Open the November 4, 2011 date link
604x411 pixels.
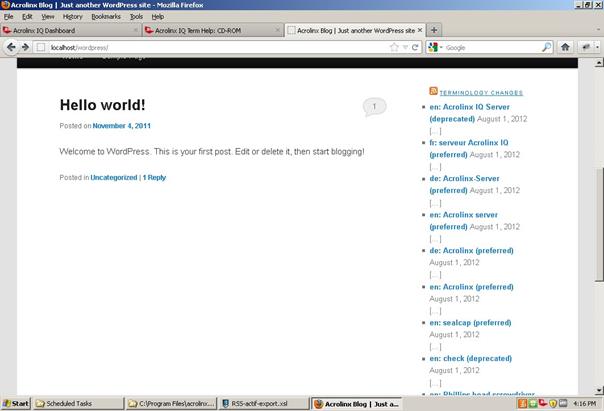pyautogui.click(x=122, y=126)
